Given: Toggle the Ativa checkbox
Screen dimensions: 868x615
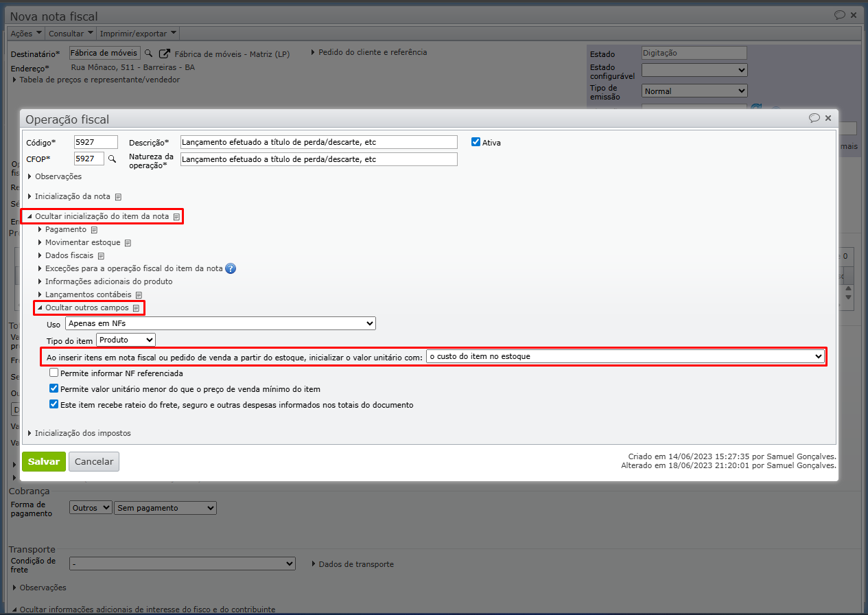Looking at the screenshot, I should pos(476,142).
